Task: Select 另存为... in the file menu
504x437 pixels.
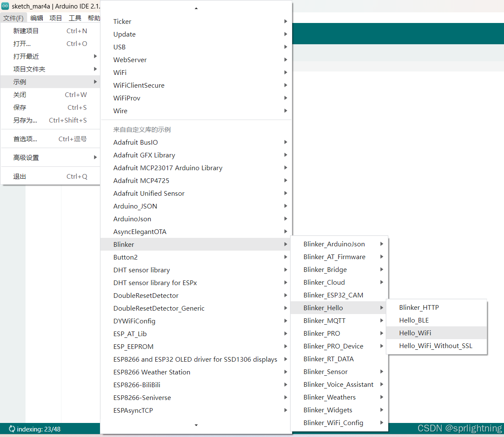Action: tap(51, 120)
